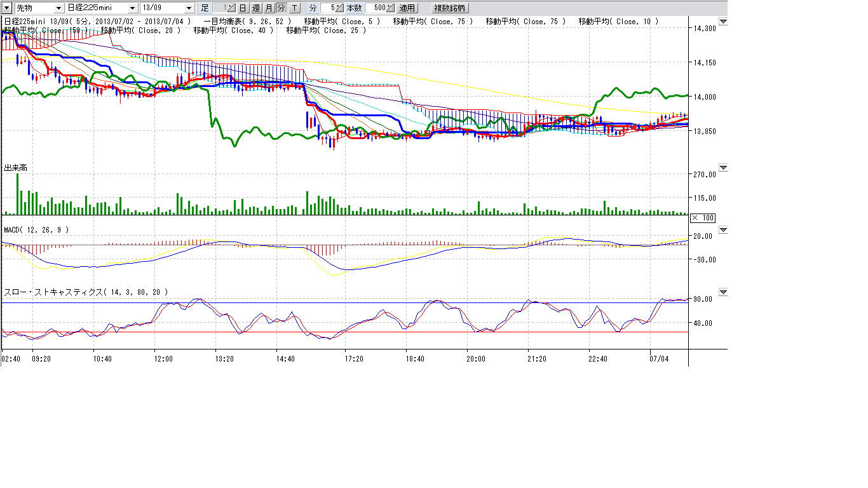
Task: Adjust the minutes interval spinner arrow
Action: 340,8
